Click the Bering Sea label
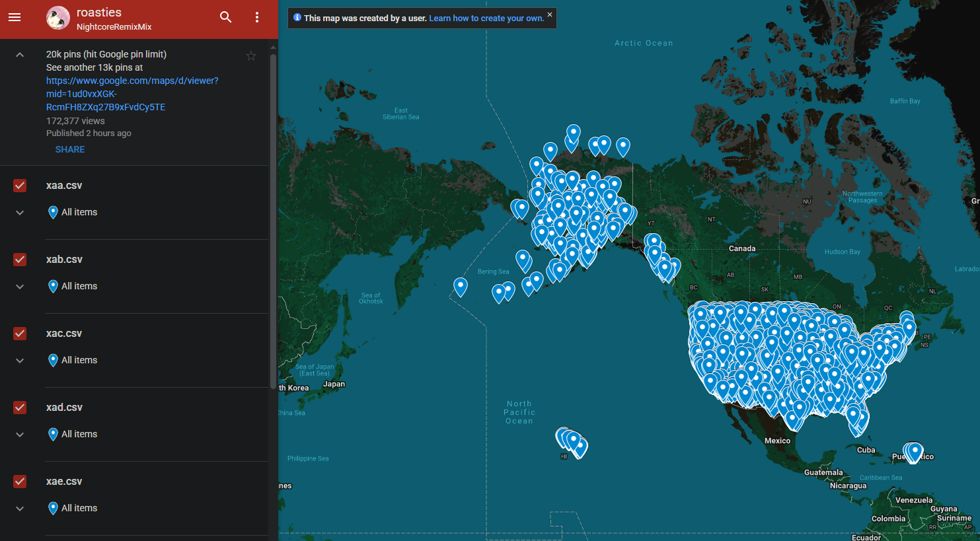 click(494, 271)
